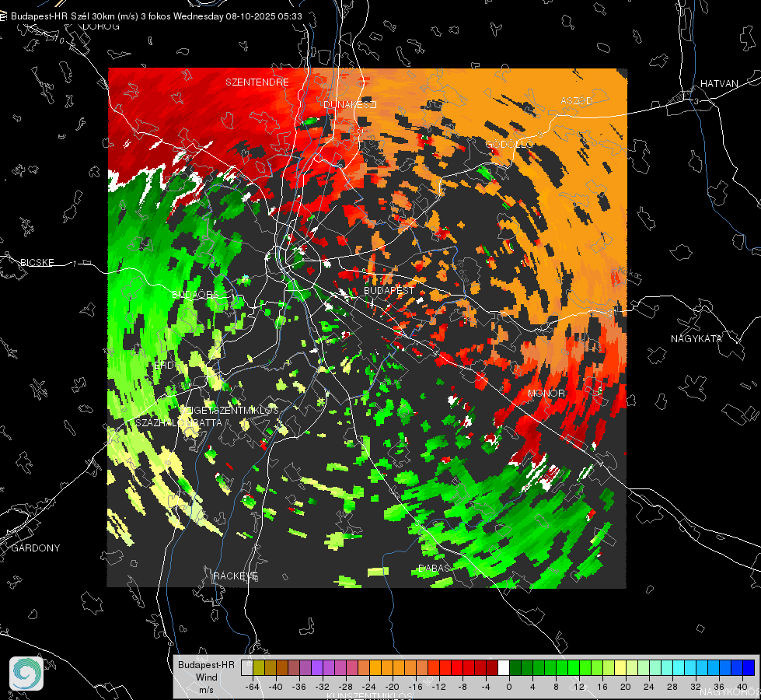Click the 'Budapest-HR' legend label
Screen dimensions: 761x700
click(206, 665)
